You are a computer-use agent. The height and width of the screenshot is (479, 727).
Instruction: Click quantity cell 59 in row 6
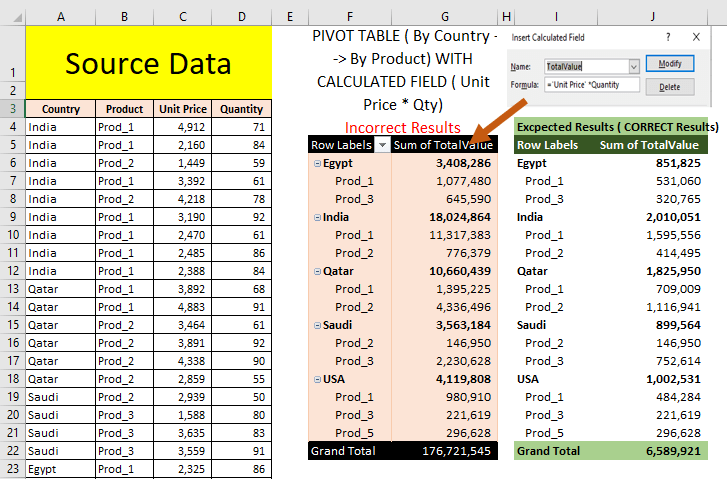[242, 163]
